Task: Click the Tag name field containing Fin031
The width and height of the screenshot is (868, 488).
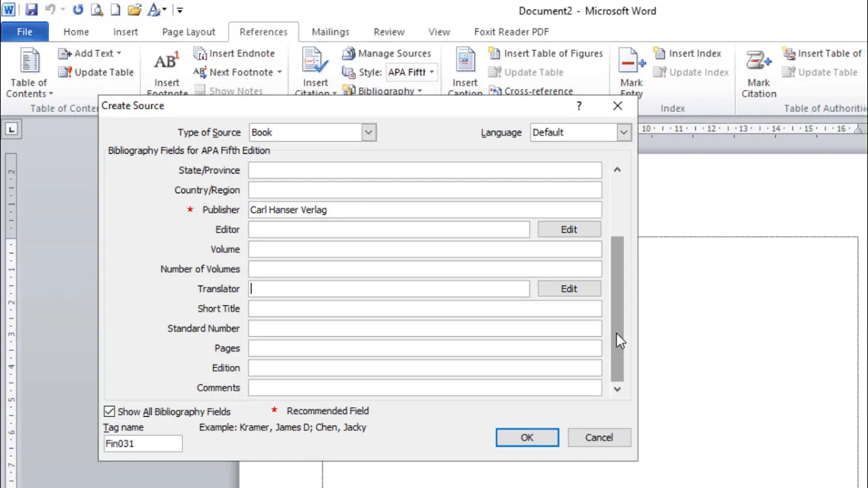Action: (143, 443)
